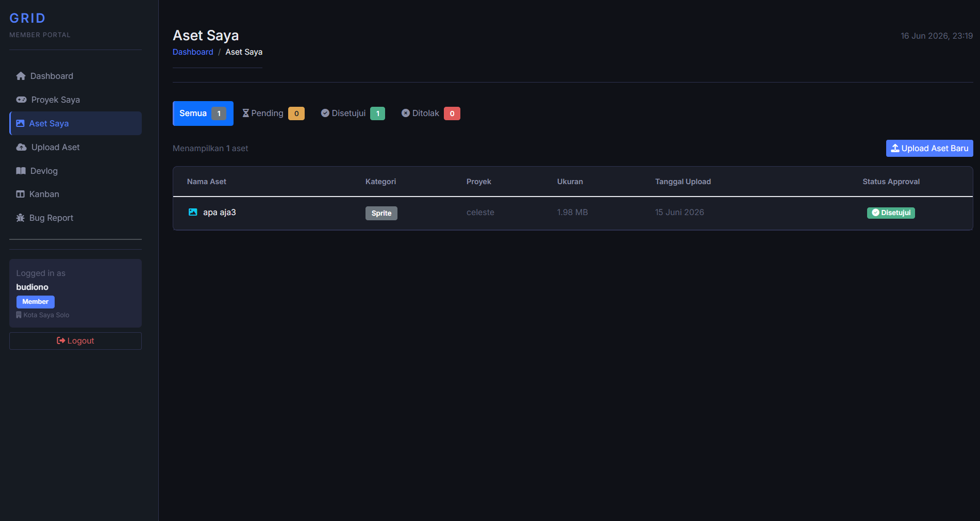Click the gamepad icon for Proyek Saya
This screenshot has height=521, width=980.
(x=21, y=100)
